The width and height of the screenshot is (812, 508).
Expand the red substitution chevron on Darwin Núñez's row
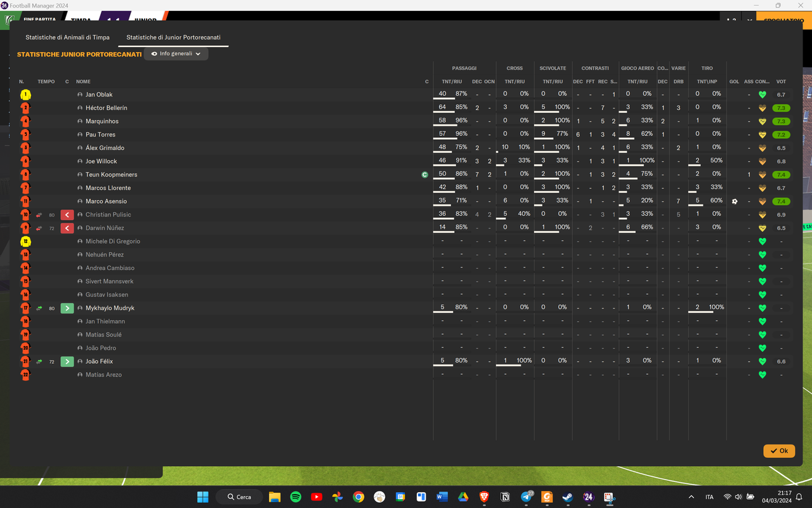pos(67,228)
